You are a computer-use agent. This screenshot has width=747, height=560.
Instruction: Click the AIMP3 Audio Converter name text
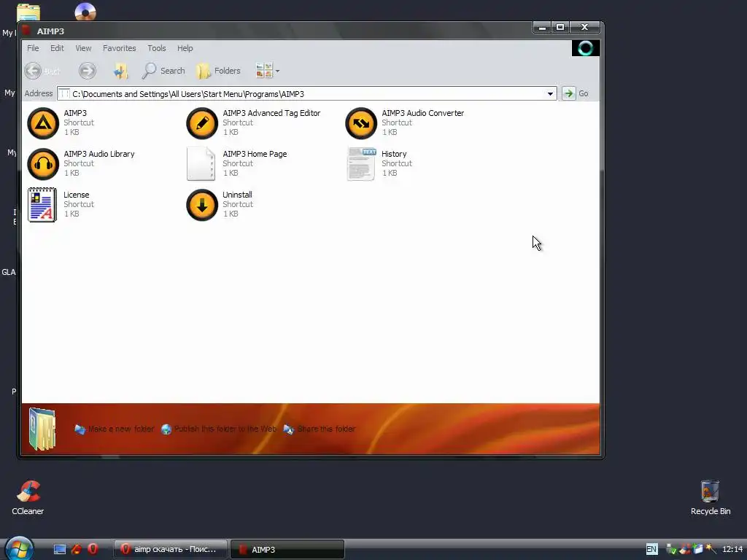tap(422, 113)
